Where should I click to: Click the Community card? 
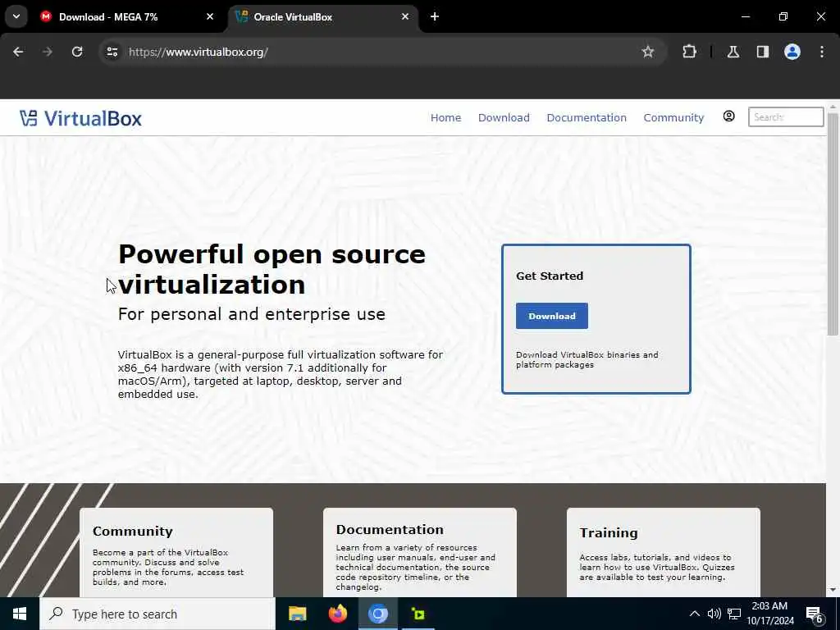pyautogui.click(x=176, y=552)
